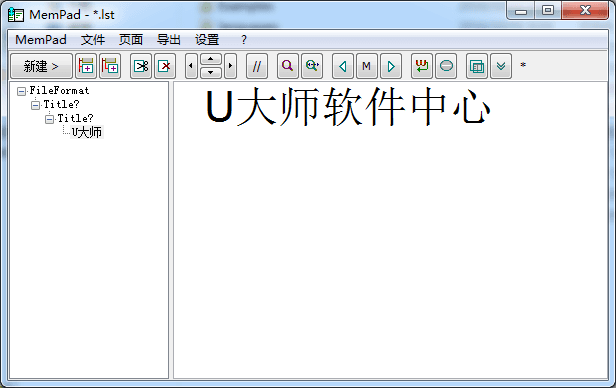This screenshot has height=388, width=616.
Task: Click the find-next magnifier icon with arrows
Action: [x=312, y=66]
